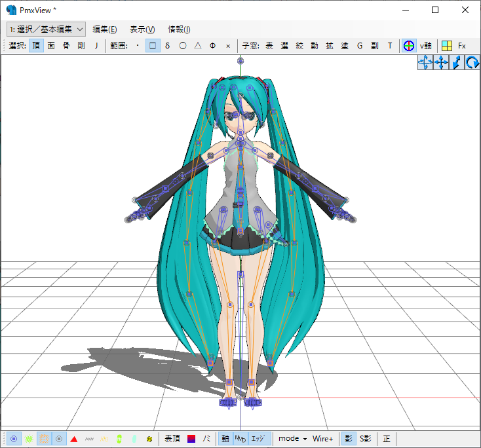Toggle the gray circle bone display icon
This screenshot has width=481, height=448.
pyautogui.click(x=59, y=439)
